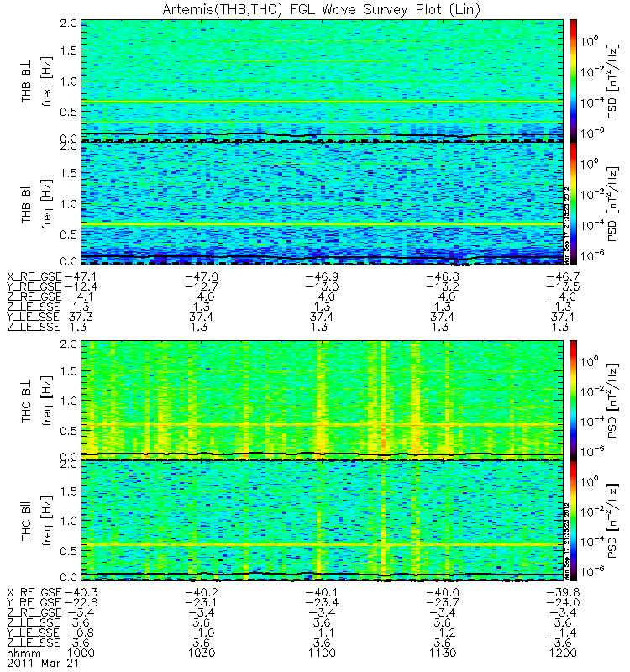630x672 pixels.
Task: Click the "Z_RE_GSE" row label under THB panels
Action: 34,297
